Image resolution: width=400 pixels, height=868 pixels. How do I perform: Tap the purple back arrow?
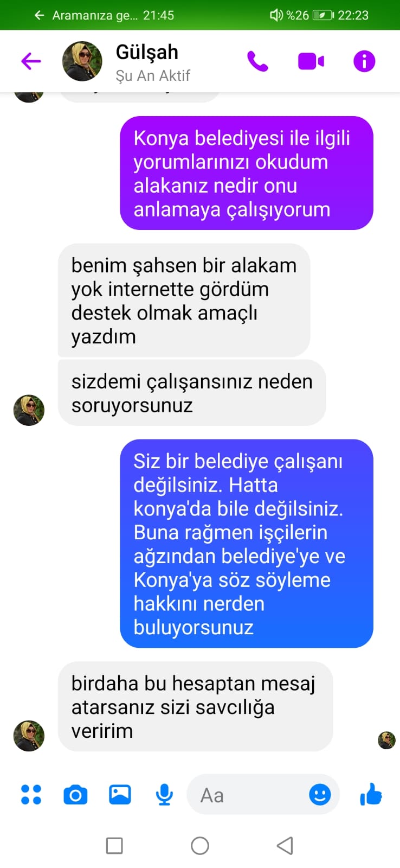tap(31, 61)
